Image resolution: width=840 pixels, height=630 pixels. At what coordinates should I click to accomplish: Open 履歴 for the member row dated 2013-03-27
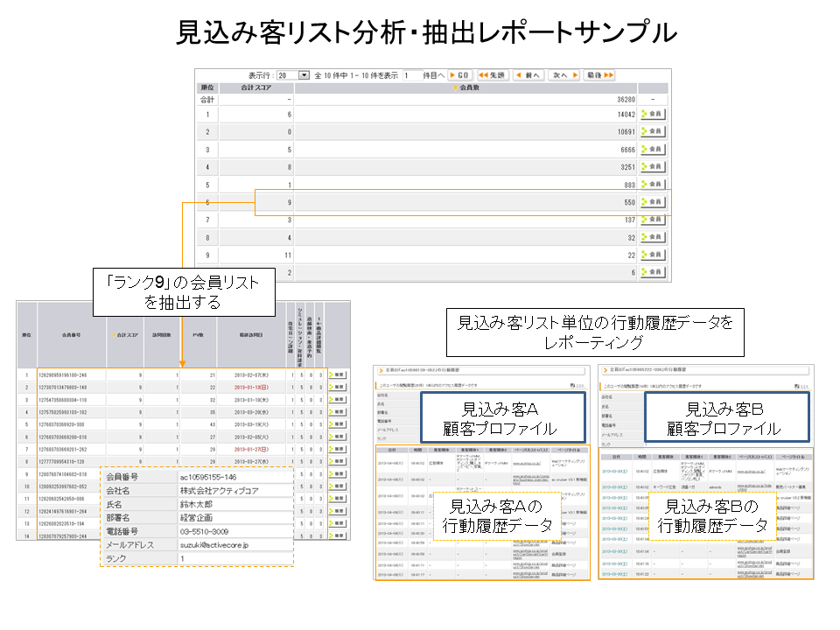[338, 461]
